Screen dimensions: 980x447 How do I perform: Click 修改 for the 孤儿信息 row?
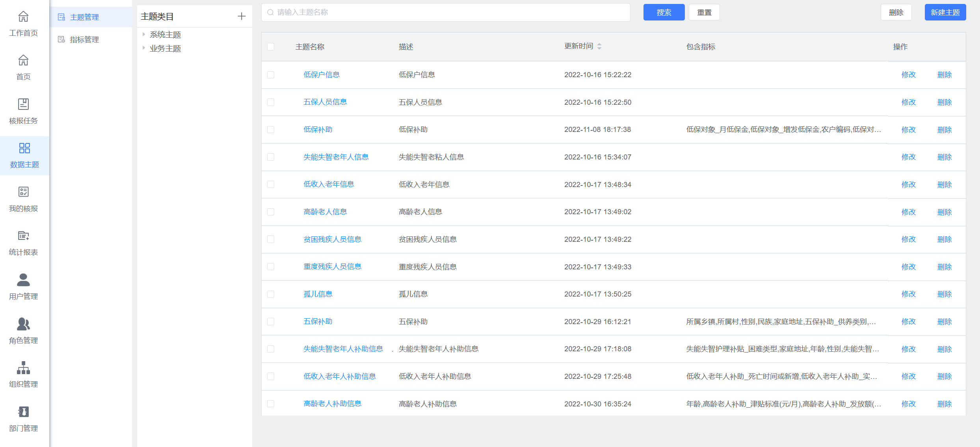[x=909, y=294]
